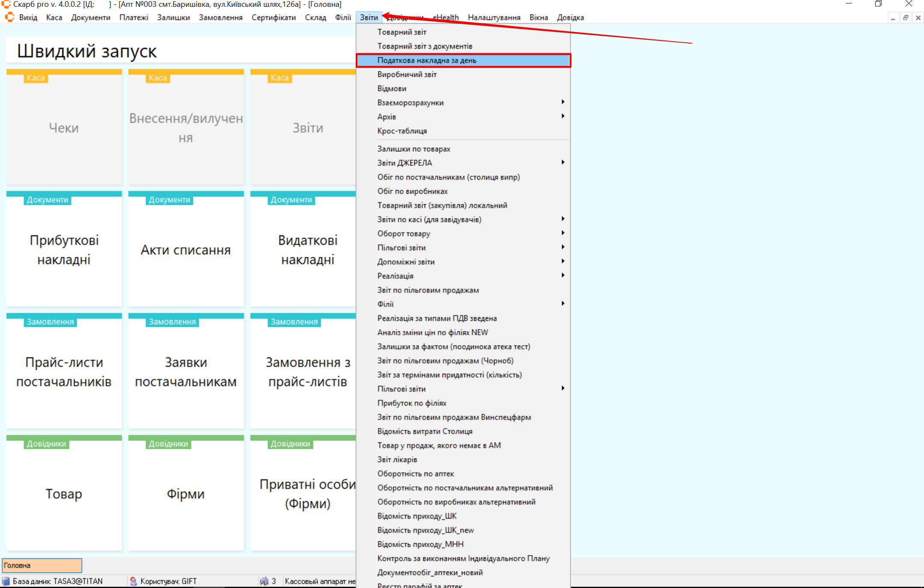This screenshot has width=924, height=588.
Task: Restore the inner Головна child window
Action: [x=906, y=18]
